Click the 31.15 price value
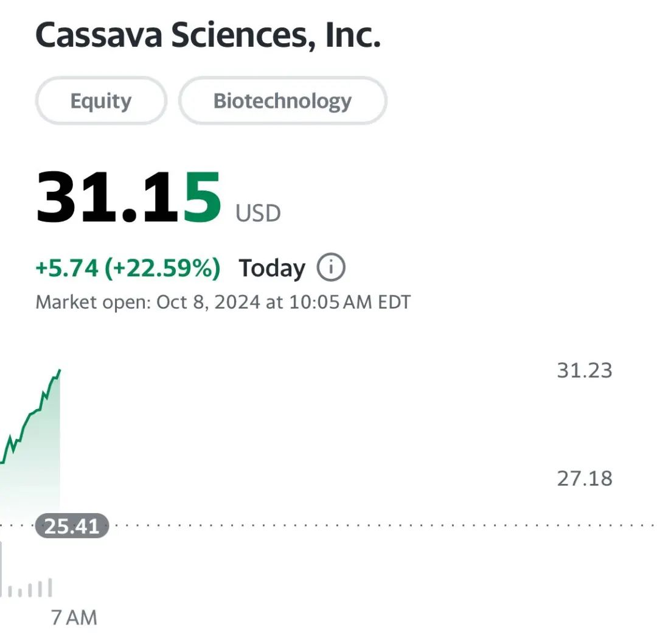657x644 pixels. (128, 197)
